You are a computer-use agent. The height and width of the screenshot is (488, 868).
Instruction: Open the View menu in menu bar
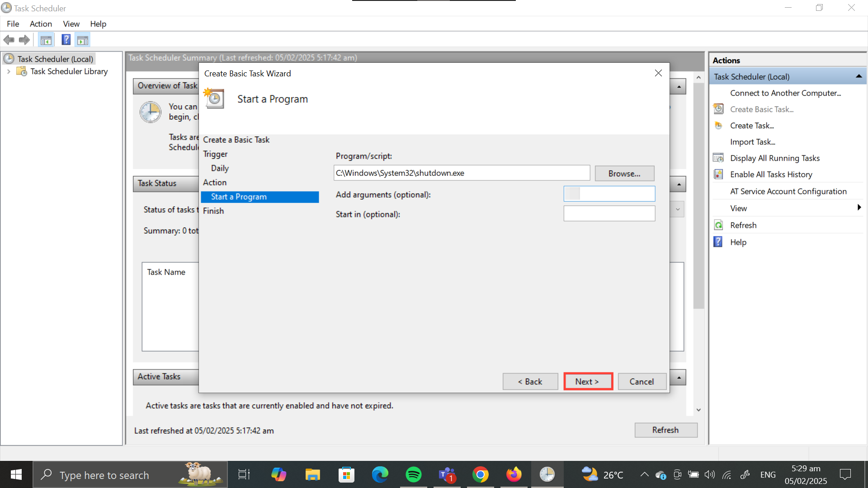point(71,24)
